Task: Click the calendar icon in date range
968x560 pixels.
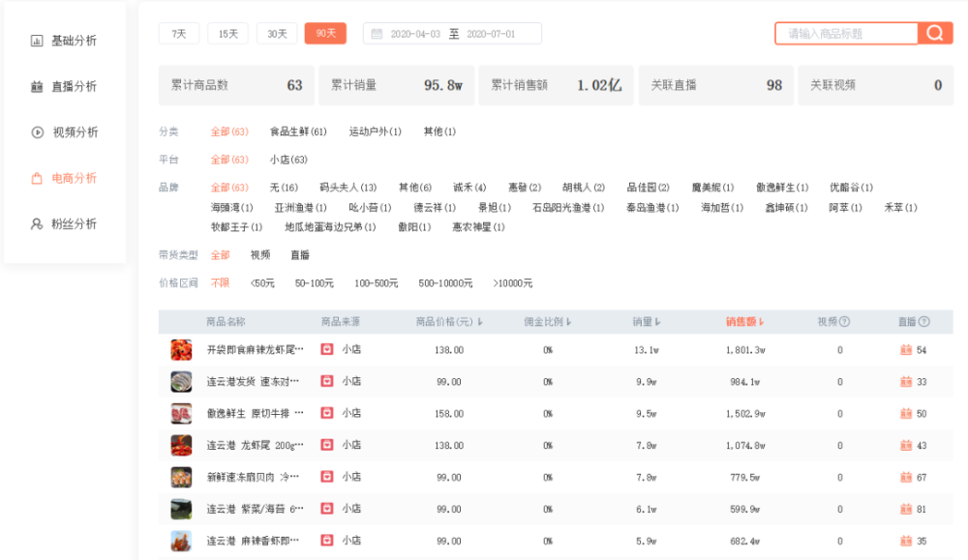Action: pos(377,34)
